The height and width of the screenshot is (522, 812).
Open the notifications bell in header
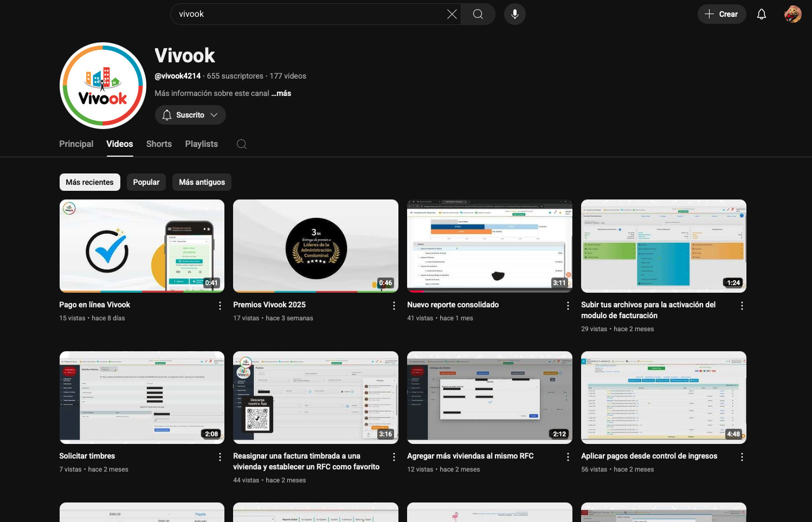(x=761, y=14)
